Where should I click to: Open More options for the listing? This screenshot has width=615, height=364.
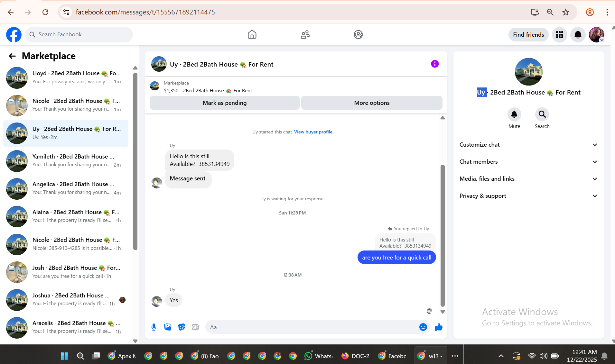coord(372,103)
